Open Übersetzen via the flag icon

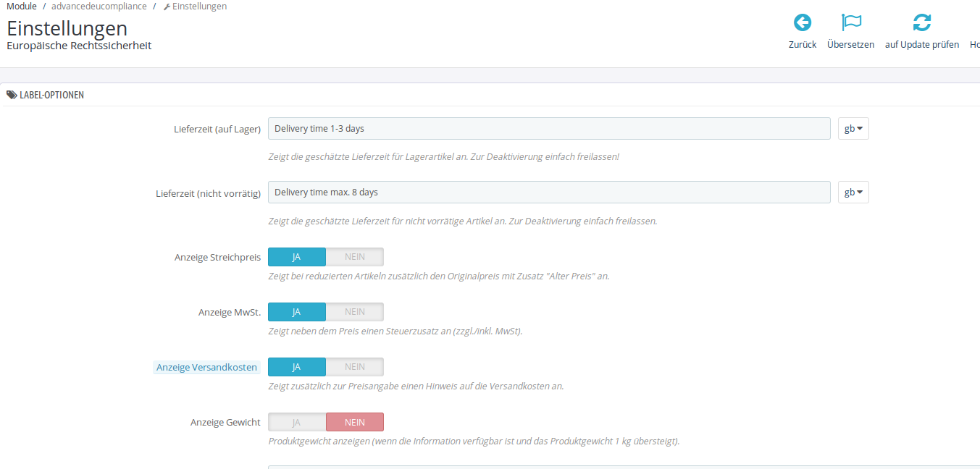tap(851, 22)
